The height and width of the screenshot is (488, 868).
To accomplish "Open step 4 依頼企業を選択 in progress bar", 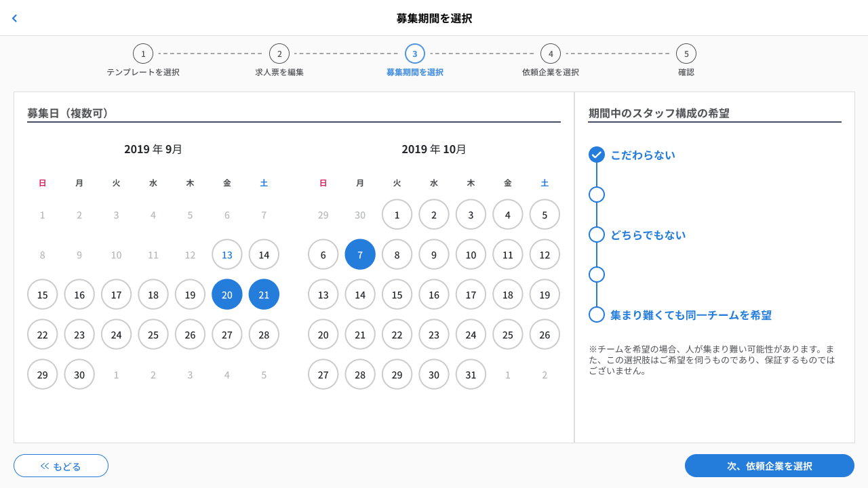I will pyautogui.click(x=551, y=54).
